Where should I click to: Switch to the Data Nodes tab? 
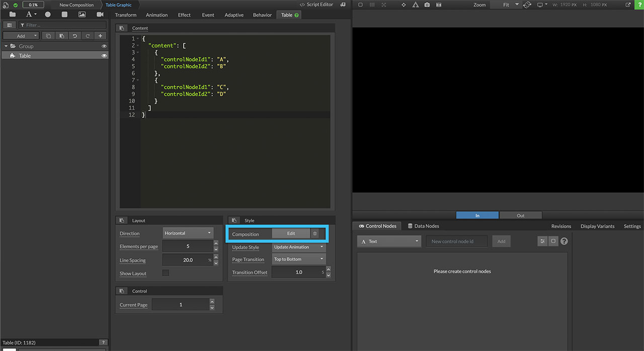pyautogui.click(x=423, y=226)
